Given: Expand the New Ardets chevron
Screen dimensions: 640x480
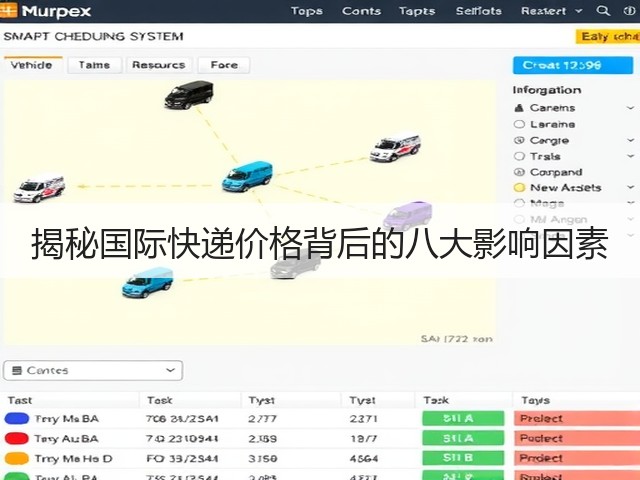Looking at the screenshot, I should click(631, 187).
